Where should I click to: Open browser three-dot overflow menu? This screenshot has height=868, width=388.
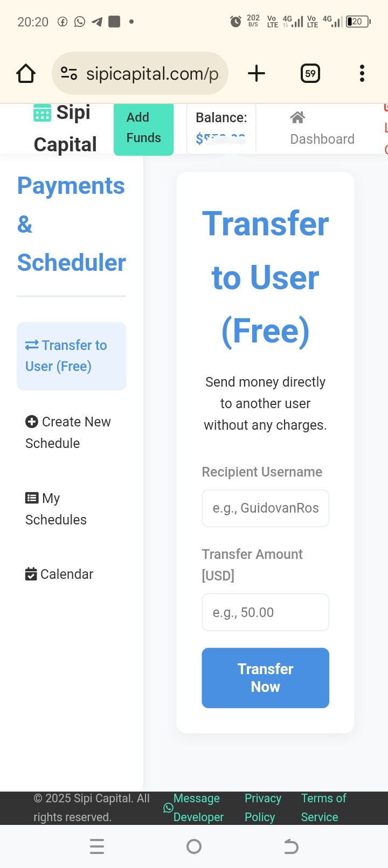pyautogui.click(x=362, y=73)
